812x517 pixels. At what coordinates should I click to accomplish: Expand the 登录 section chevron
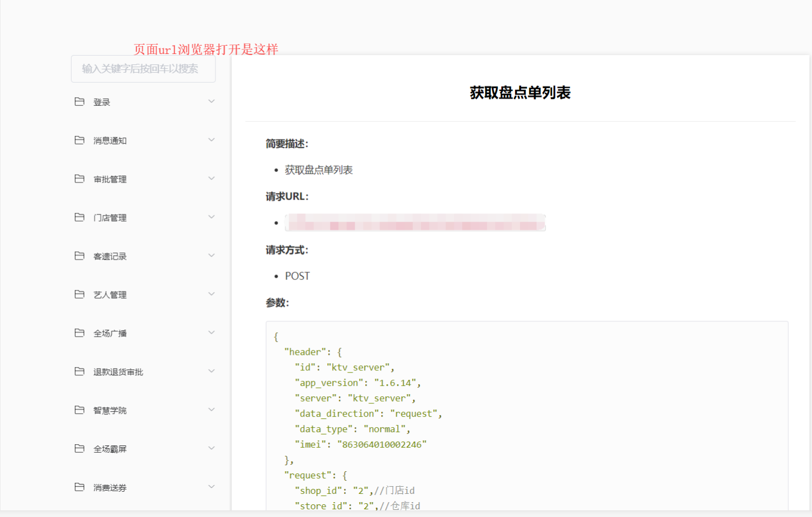pyautogui.click(x=212, y=101)
